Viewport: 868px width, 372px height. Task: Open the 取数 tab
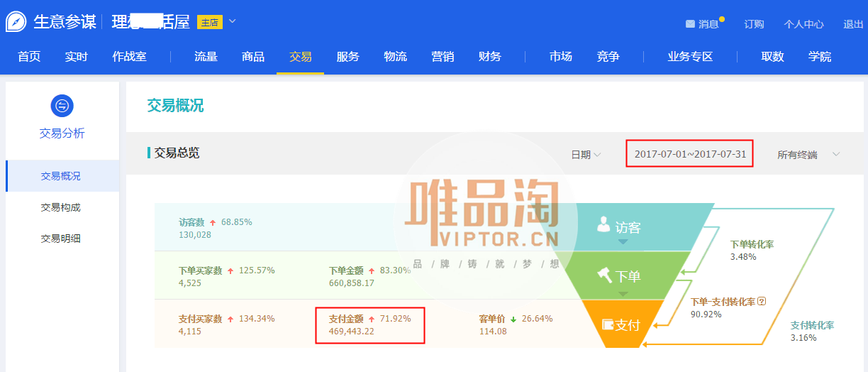(772, 57)
